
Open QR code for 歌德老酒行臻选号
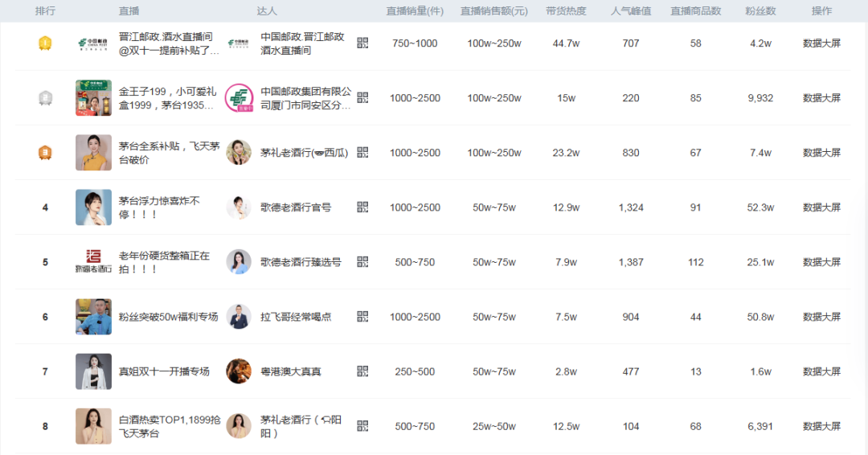point(362,262)
